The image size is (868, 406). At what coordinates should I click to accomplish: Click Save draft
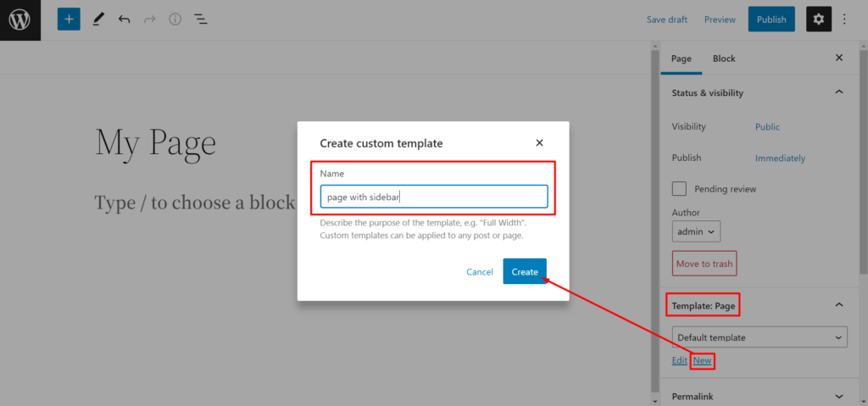pyautogui.click(x=667, y=19)
